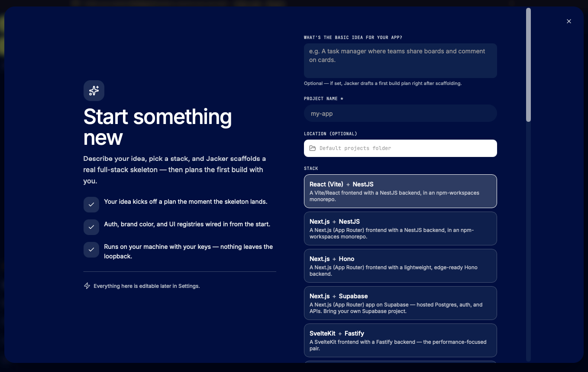The width and height of the screenshot is (588, 372).
Task: Click the dialog's vertical scrollbar thumb
Action: [x=528, y=65]
